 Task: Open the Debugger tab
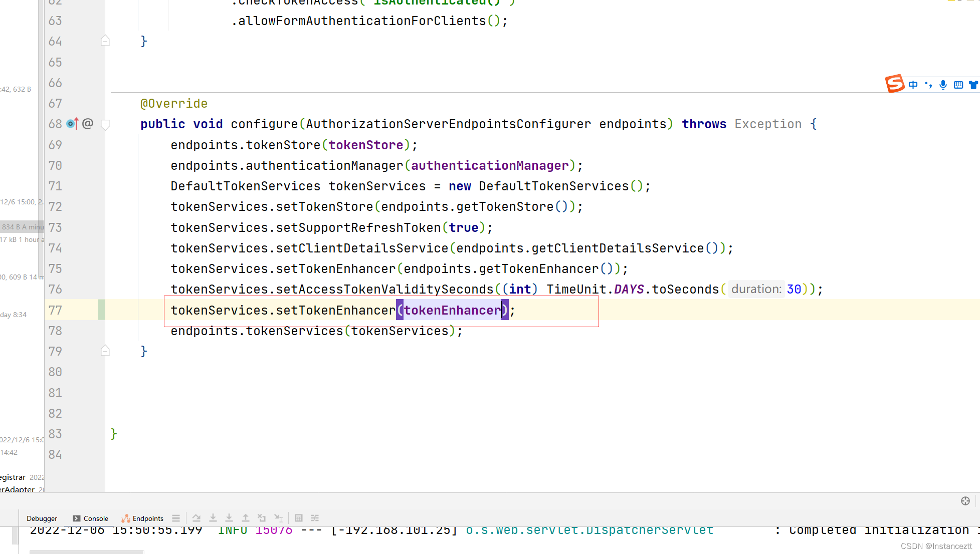coord(42,518)
